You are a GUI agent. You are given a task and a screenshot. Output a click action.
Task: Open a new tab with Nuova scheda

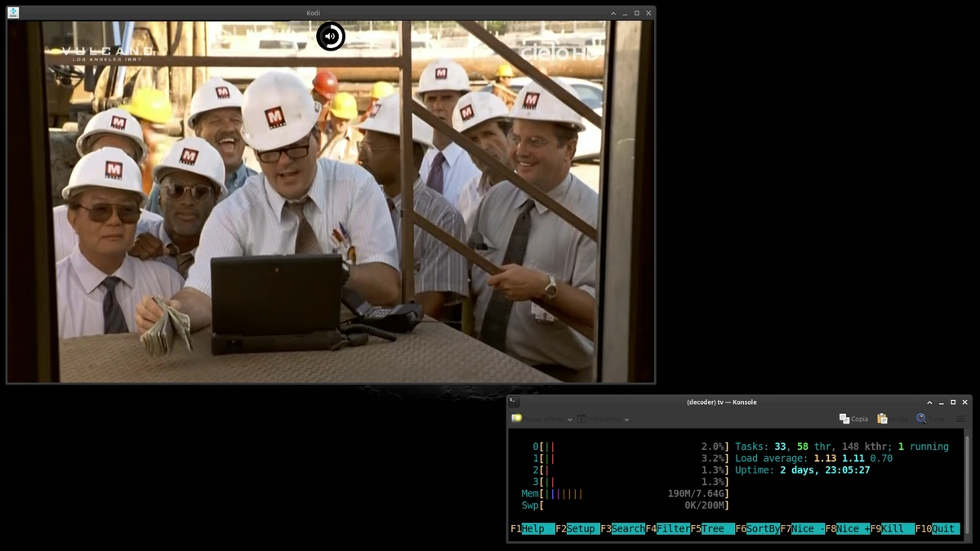click(x=538, y=419)
